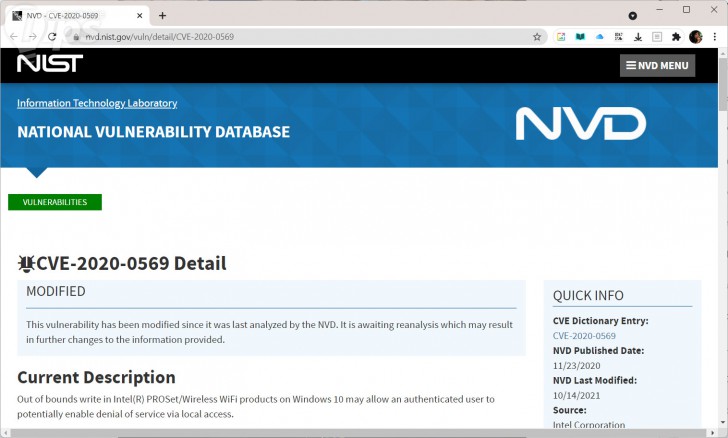Click the browser back arrow
Image resolution: width=728 pixels, height=438 pixels.
pos(14,37)
